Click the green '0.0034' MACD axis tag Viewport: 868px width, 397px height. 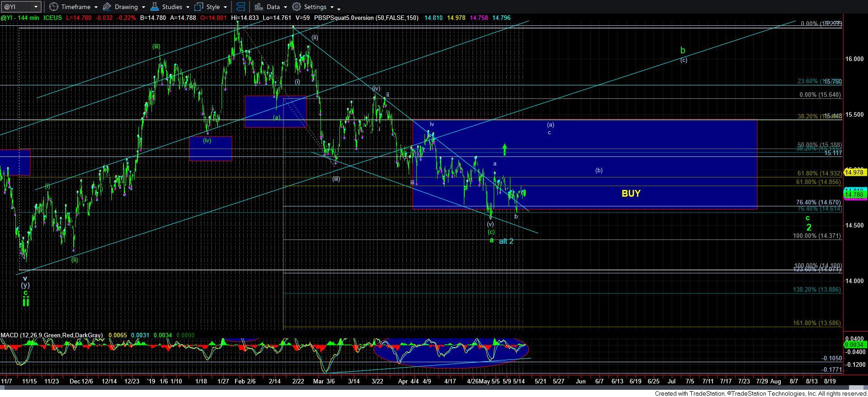(854, 345)
